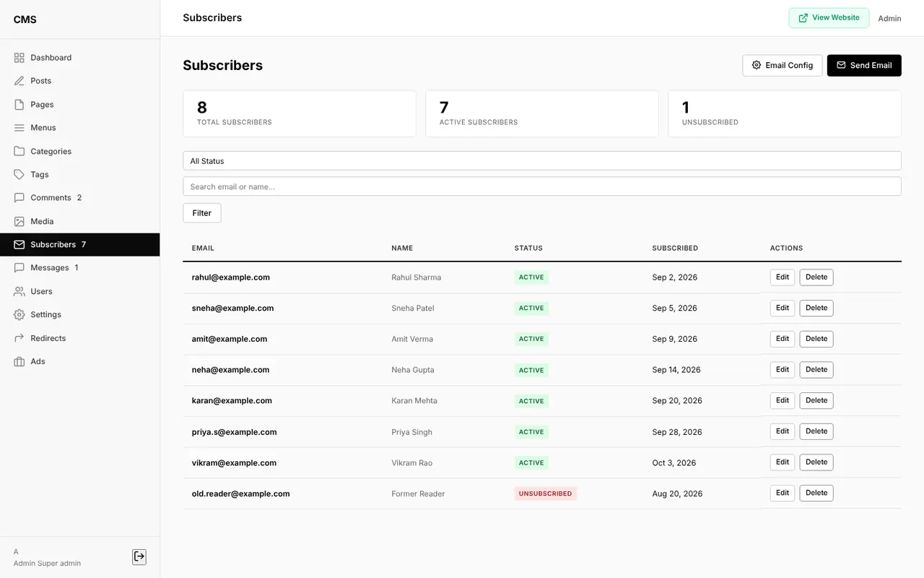
Task: Click the Menus hamburger icon
Action: click(x=19, y=128)
